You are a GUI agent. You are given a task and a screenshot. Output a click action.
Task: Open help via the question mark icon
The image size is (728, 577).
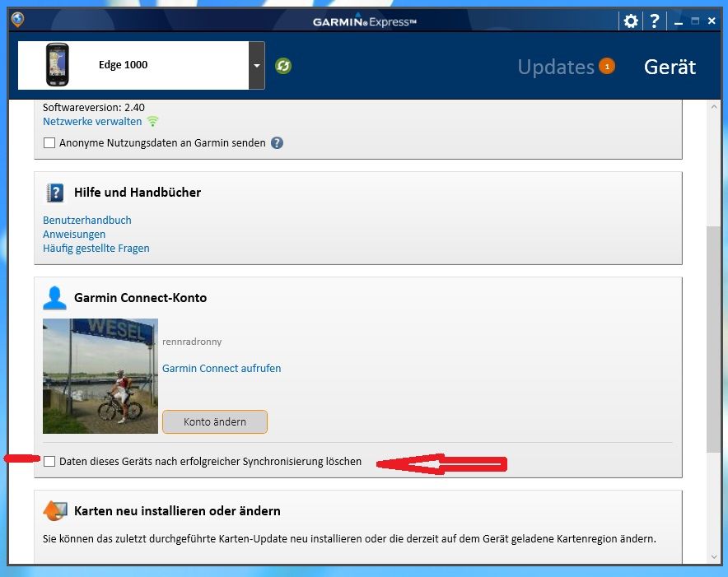(x=654, y=21)
